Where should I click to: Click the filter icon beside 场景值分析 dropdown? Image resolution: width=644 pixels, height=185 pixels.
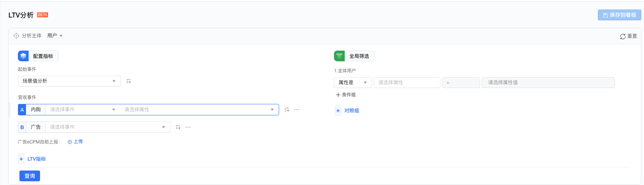[128, 81]
